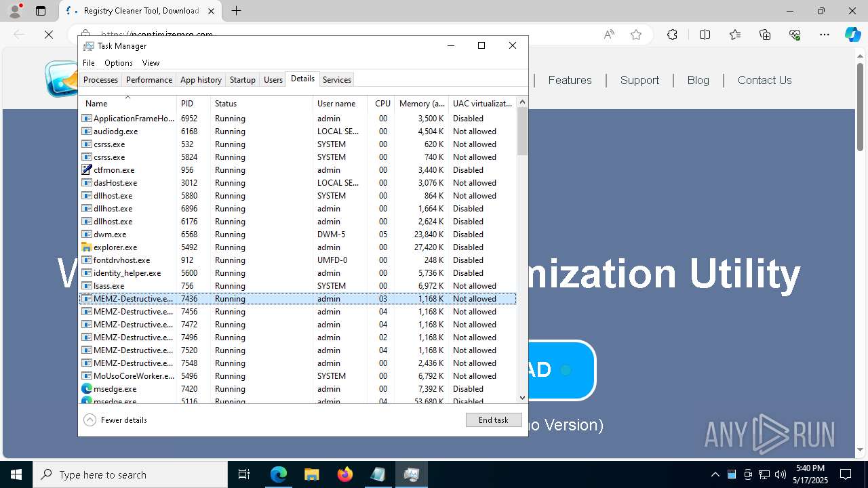Switch to the Services tab
Viewport: 868px width, 488px height.
tap(337, 80)
